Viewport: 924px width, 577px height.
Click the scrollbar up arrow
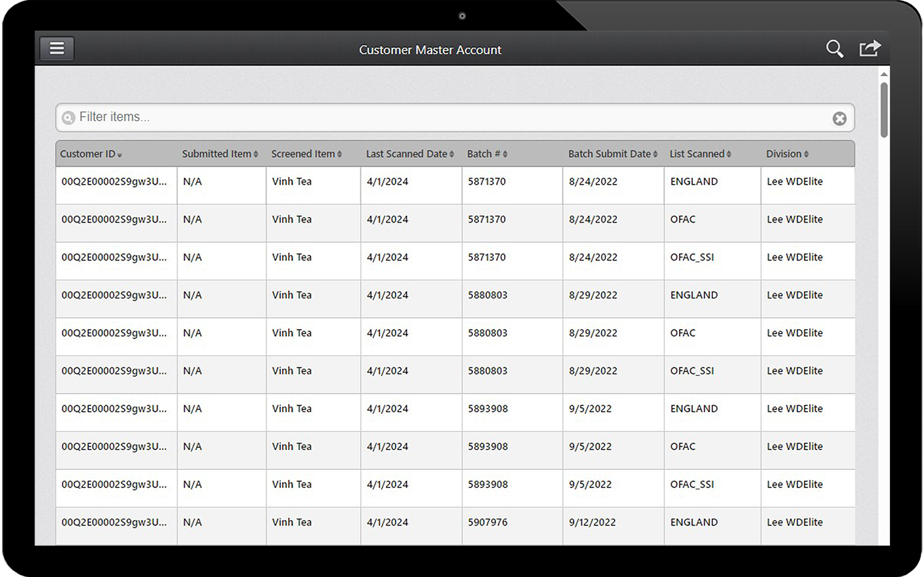pyautogui.click(x=884, y=73)
